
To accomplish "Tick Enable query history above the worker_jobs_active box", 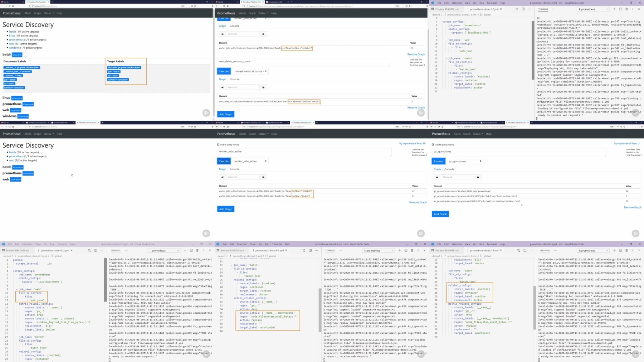I will (x=218, y=145).
